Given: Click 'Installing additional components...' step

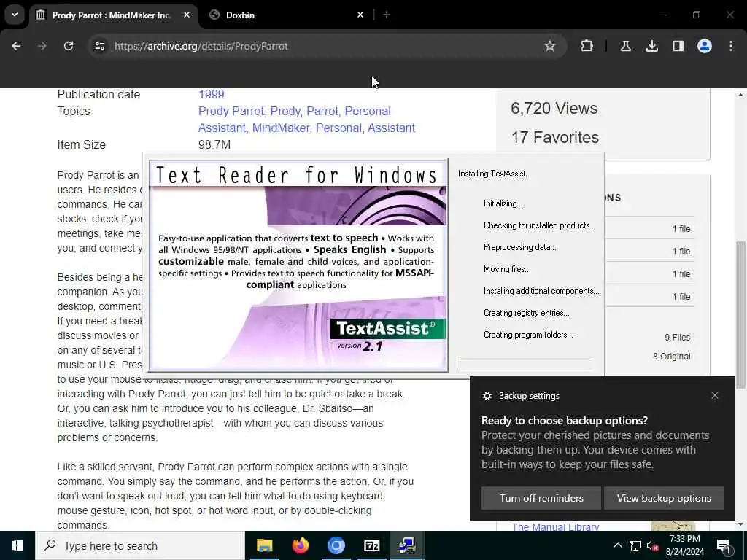Looking at the screenshot, I should (542, 290).
